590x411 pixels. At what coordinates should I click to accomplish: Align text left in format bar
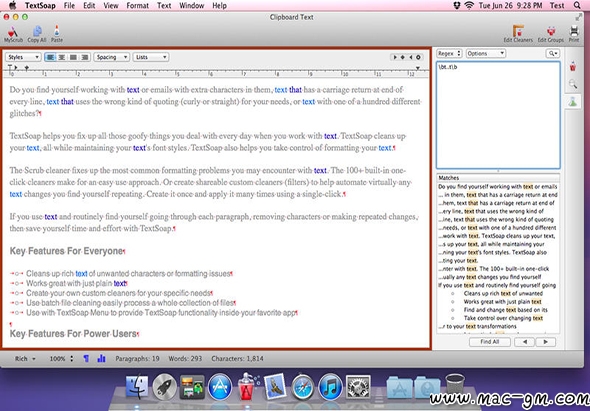[x=50, y=57]
